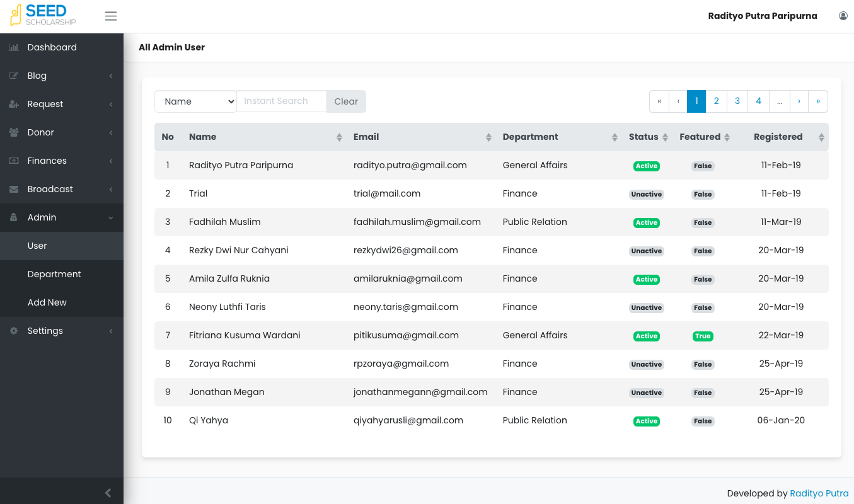Toggle Active status for Fadhilah Muslim
854x504 pixels.
(647, 223)
